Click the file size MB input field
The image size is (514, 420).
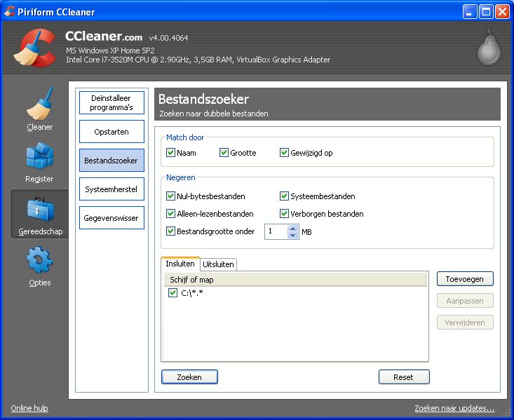pos(275,231)
